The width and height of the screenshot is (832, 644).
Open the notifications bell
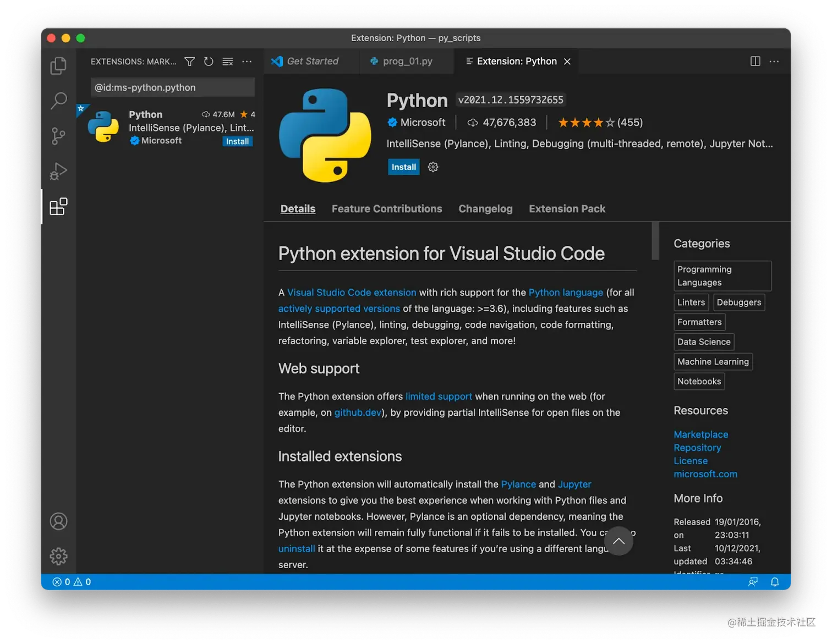tap(775, 582)
